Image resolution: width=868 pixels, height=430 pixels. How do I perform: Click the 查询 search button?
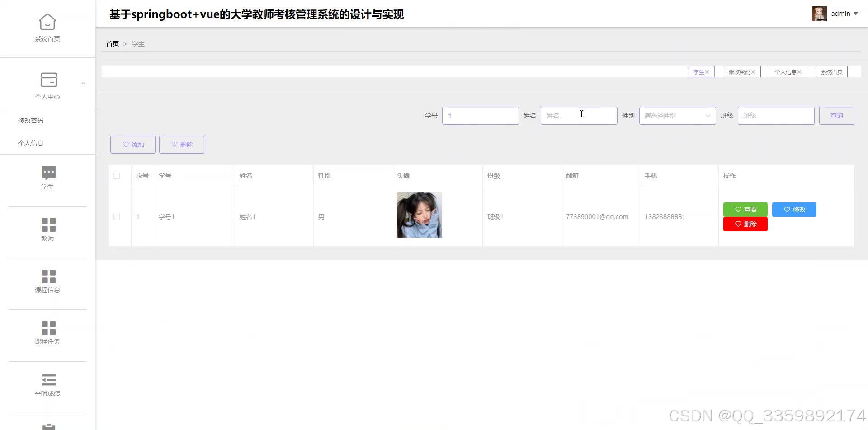click(836, 116)
